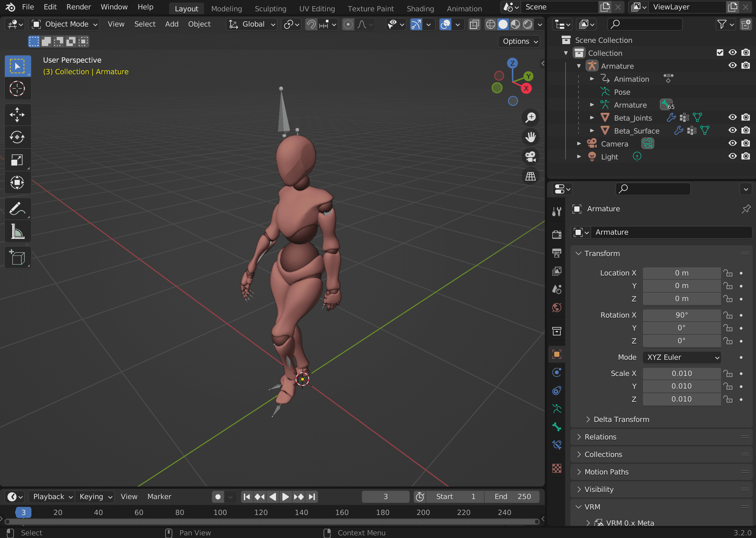Switch to rendered viewport shading
The image size is (756, 538).
(528, 24)
